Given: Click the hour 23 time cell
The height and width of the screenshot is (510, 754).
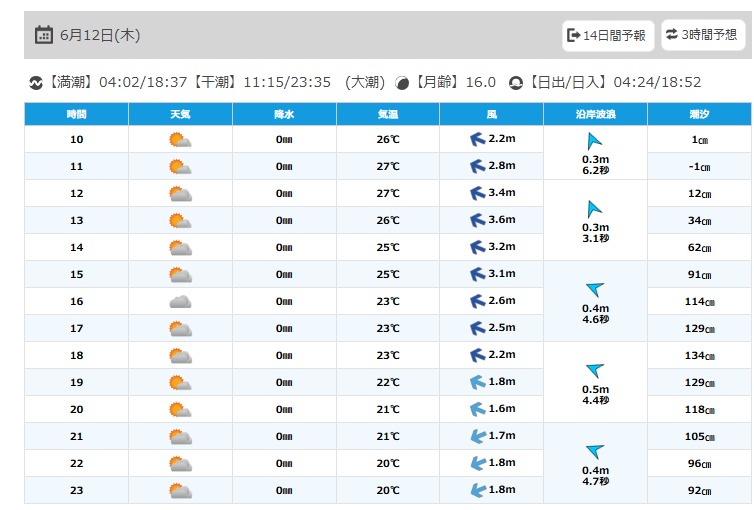Looking at the screenshot, I should pyautogui.click(x=76, y=490).
